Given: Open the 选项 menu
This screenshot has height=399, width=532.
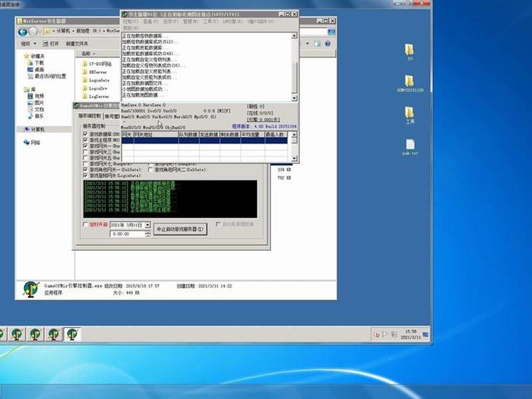Looking at the screenshot, I should click(170, 21).
